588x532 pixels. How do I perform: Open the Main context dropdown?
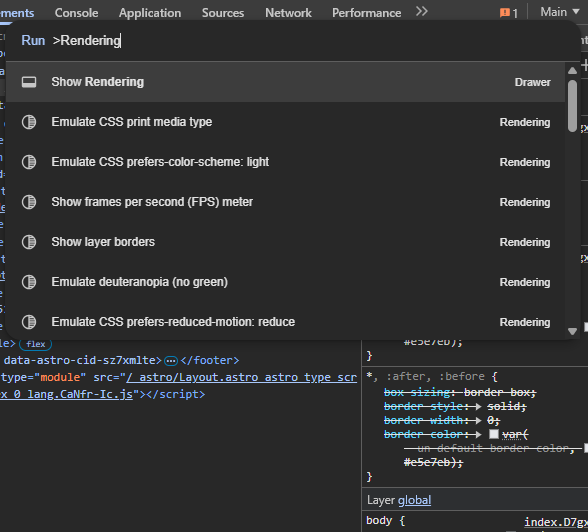coord(560,12)
